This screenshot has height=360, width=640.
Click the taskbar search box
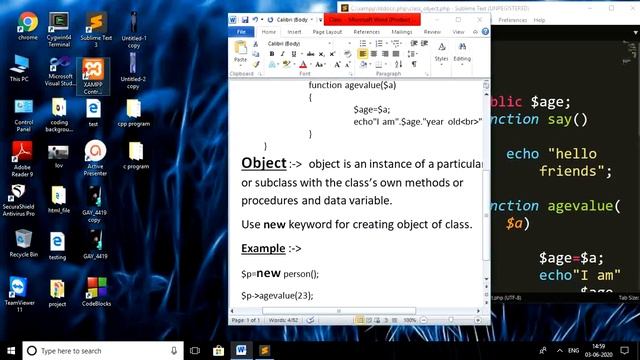click(103, 351)
